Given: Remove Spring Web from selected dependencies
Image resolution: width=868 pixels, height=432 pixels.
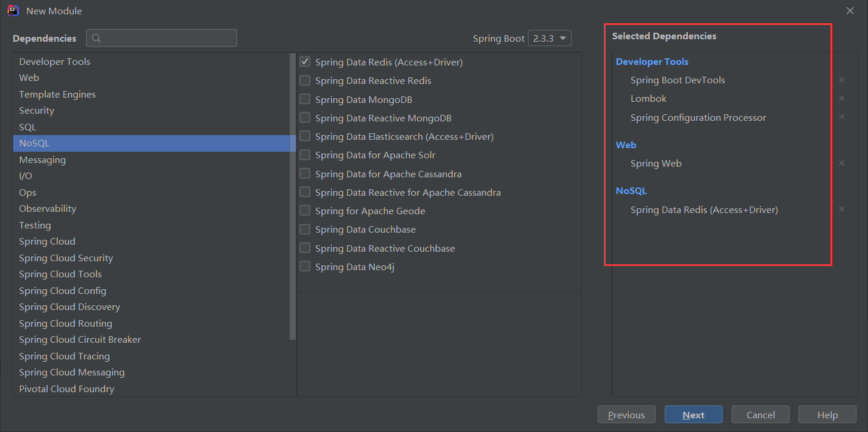Looking at the screenshot, I should 842,163.
